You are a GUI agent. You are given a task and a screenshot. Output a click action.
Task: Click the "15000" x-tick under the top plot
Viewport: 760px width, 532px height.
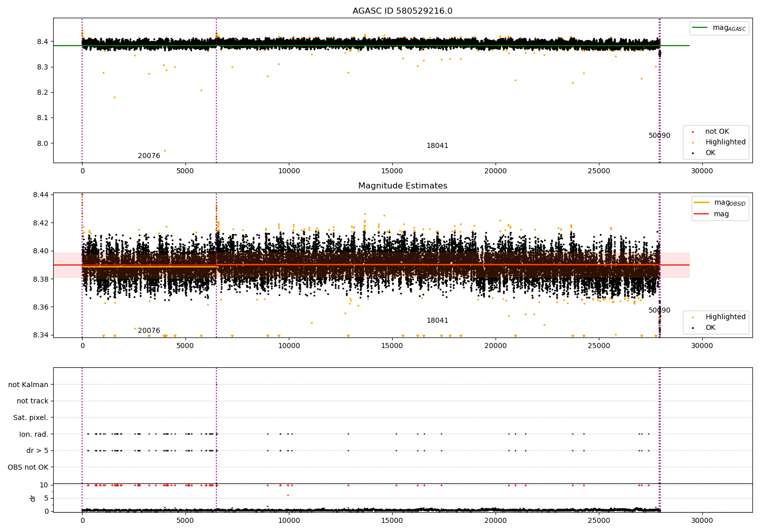pos(392,171)
